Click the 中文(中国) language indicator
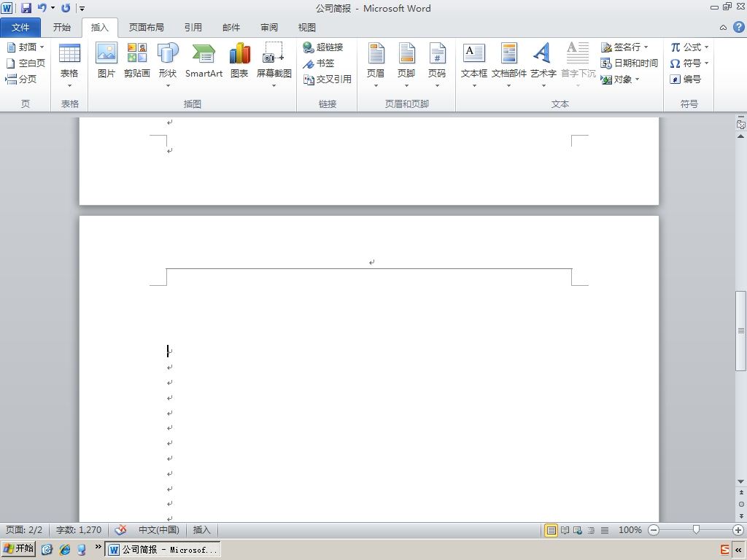The height and width of the screenshot is (560, 747). tap(158, 530)
